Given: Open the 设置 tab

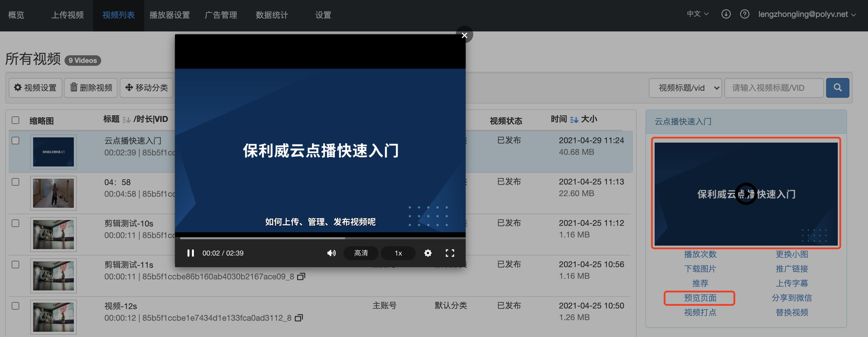Looking at the screenshot, I should coord(323,15).
